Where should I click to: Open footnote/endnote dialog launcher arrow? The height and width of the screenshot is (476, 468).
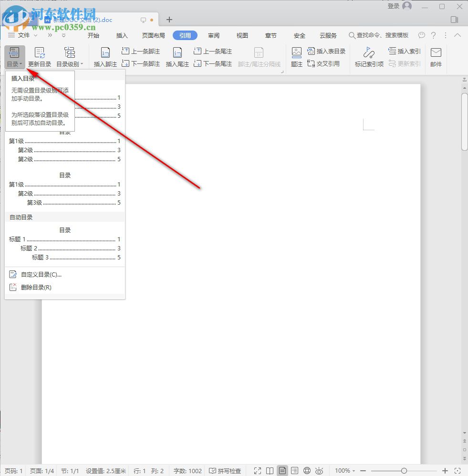pyautogui.click(x=282, y=72)
